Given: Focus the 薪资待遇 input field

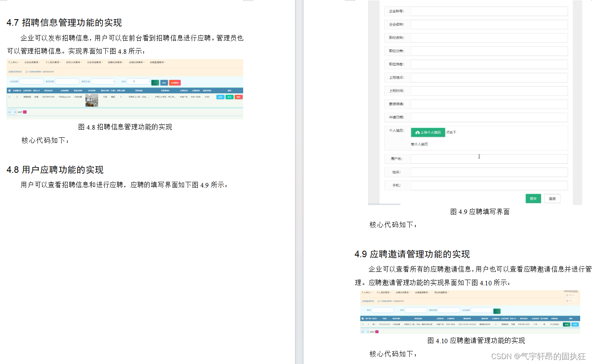Looking at the screenshot, I should [x=489, y=104].
